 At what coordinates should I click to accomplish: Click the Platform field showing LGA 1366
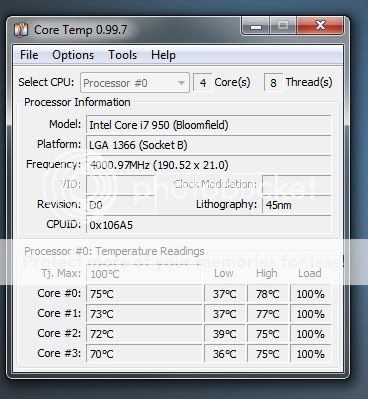point(208,145)
